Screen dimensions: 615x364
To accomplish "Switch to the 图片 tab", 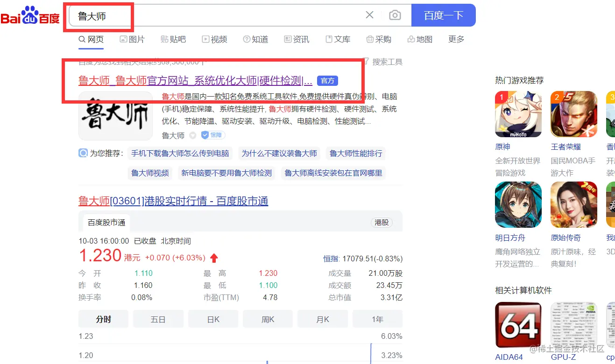I will pos(132,40).
